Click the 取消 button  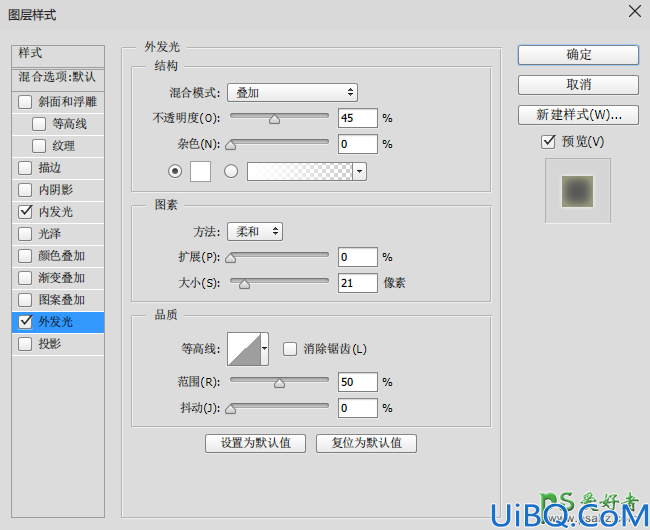(578, 85)
